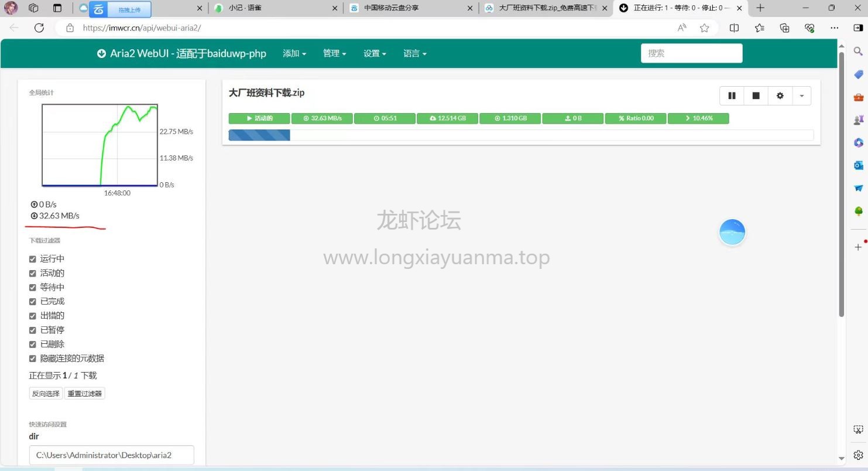Open the sidebar tree icon
868x471 pixels.
[859, 211]
